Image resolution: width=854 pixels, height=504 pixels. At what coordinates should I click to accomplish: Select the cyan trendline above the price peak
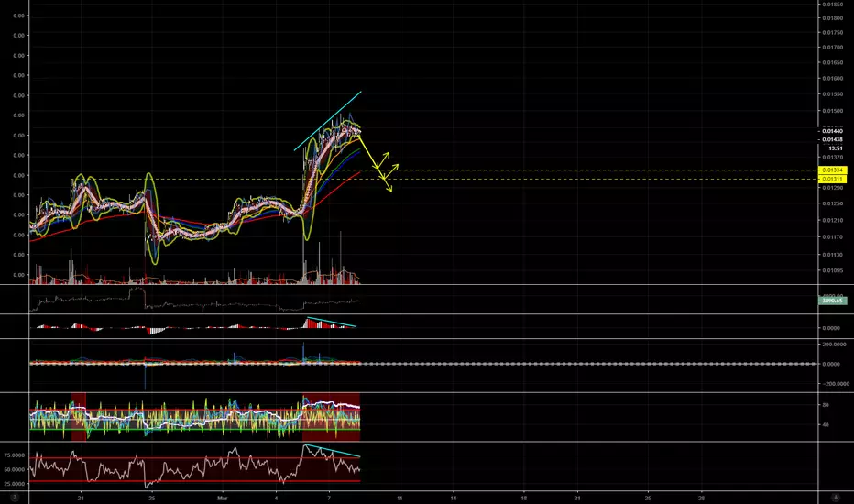coord(328,121)
